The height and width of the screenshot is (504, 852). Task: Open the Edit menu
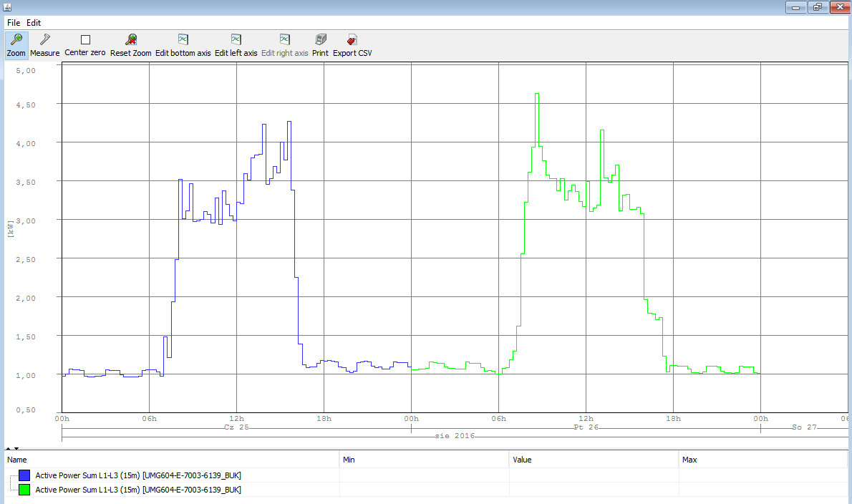pos(34,23)
